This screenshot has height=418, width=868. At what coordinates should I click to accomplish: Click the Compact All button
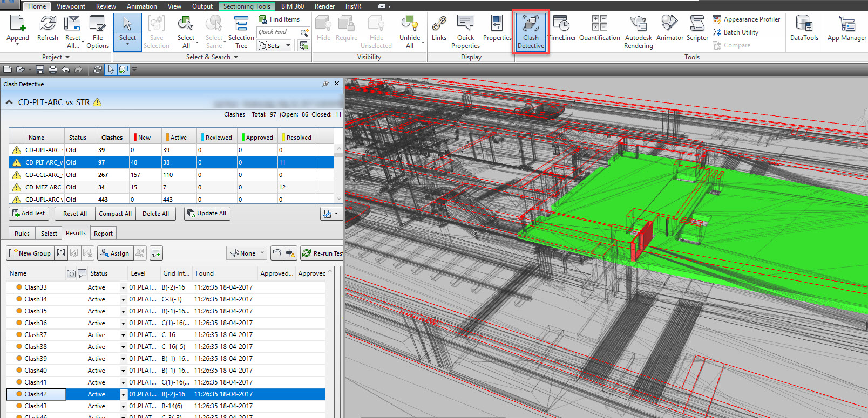[115, 214]
